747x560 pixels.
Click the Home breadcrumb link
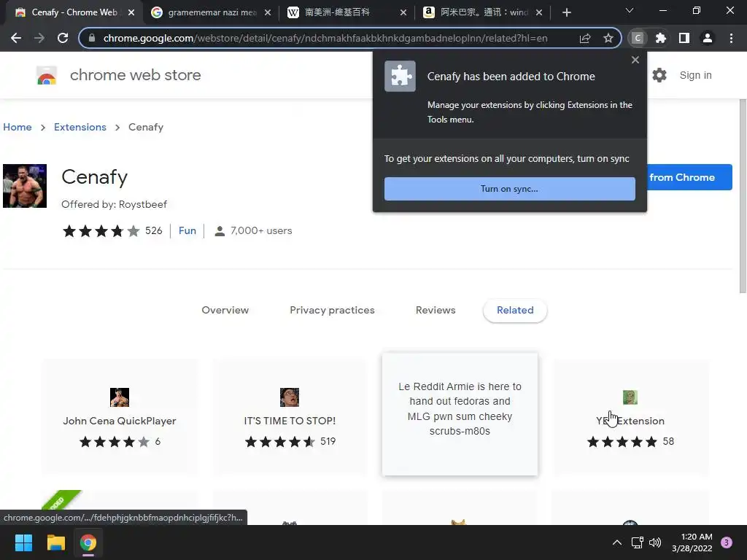pos(18,127)
